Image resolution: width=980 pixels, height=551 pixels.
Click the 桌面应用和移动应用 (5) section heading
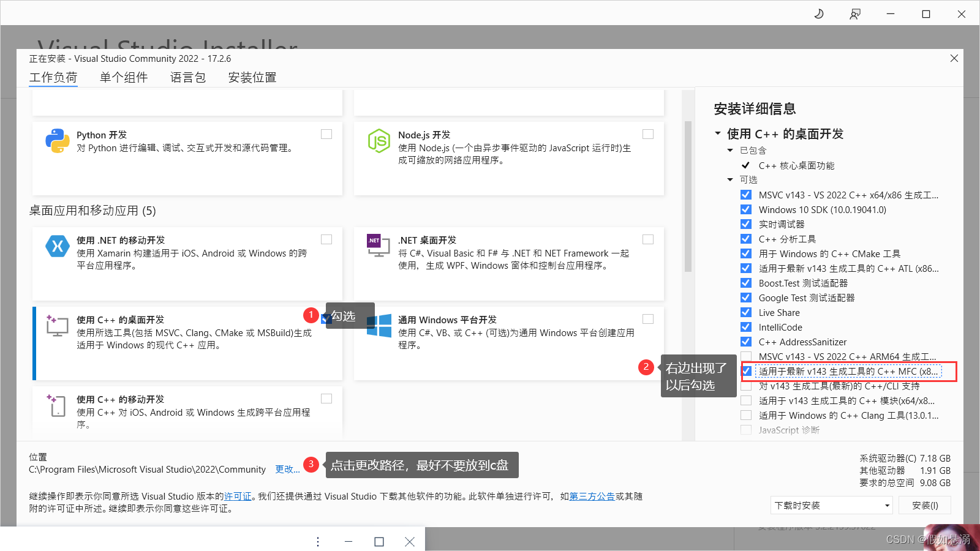click(x=92, y=211)
